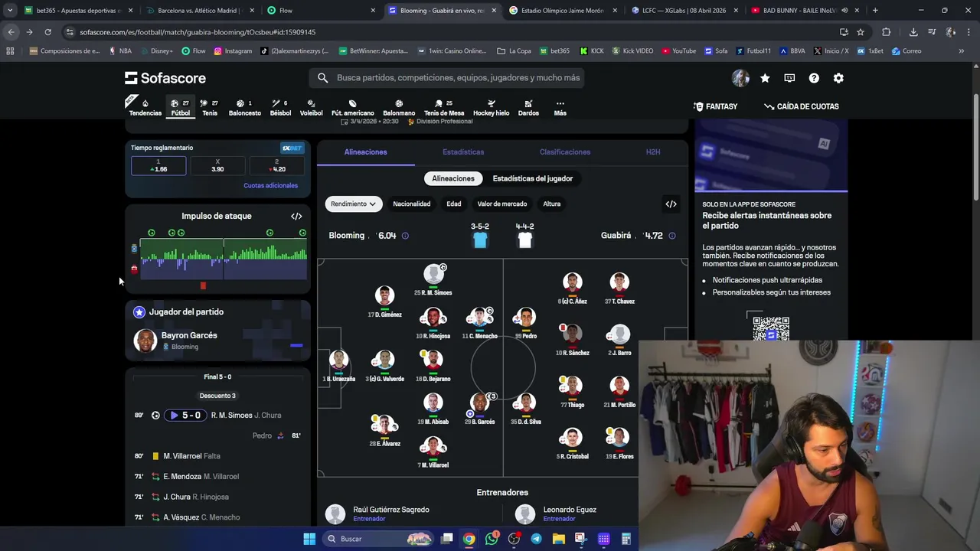Open Tendencias sport category
Image resolution: width=980 pixels, height=551 pixels.
coord(145,108)
